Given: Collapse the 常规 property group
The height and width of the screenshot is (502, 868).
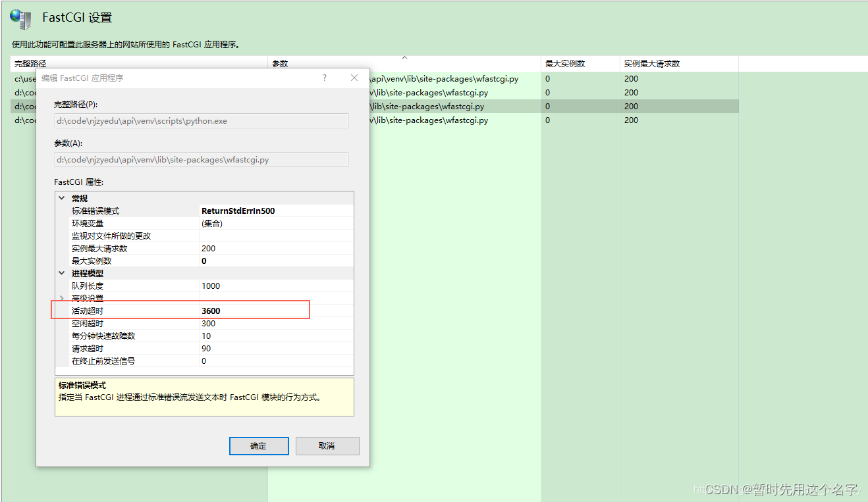Looking at the screenshot, I should (x=62, y=198).
